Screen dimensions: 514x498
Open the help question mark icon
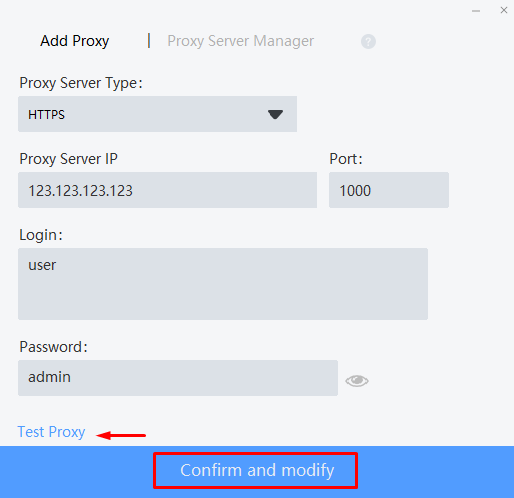tap(368, 42)
